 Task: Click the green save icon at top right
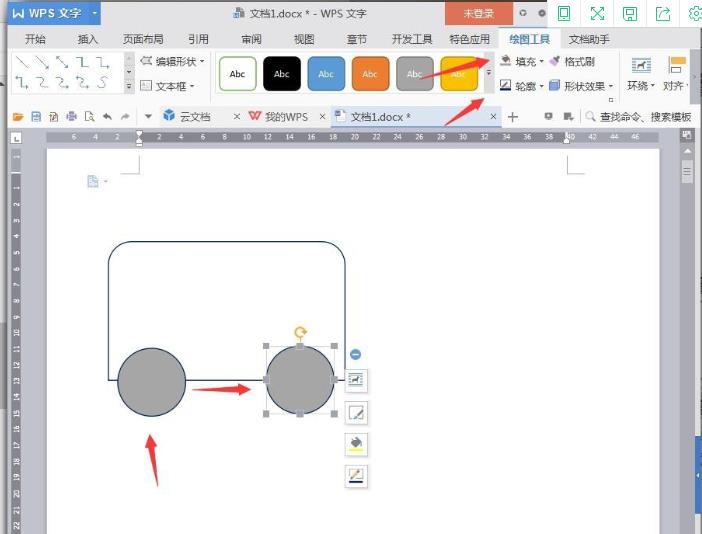(x=630, y=13)
